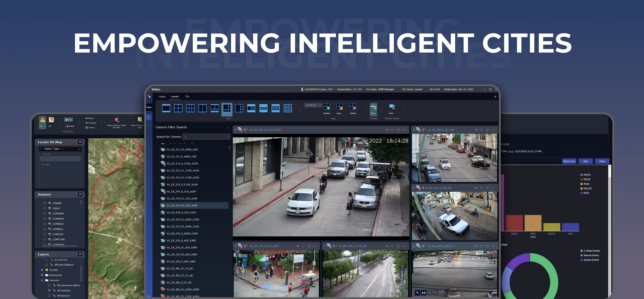
Task: Collapse the Layers panel arrow
Action: pos(80,254)
